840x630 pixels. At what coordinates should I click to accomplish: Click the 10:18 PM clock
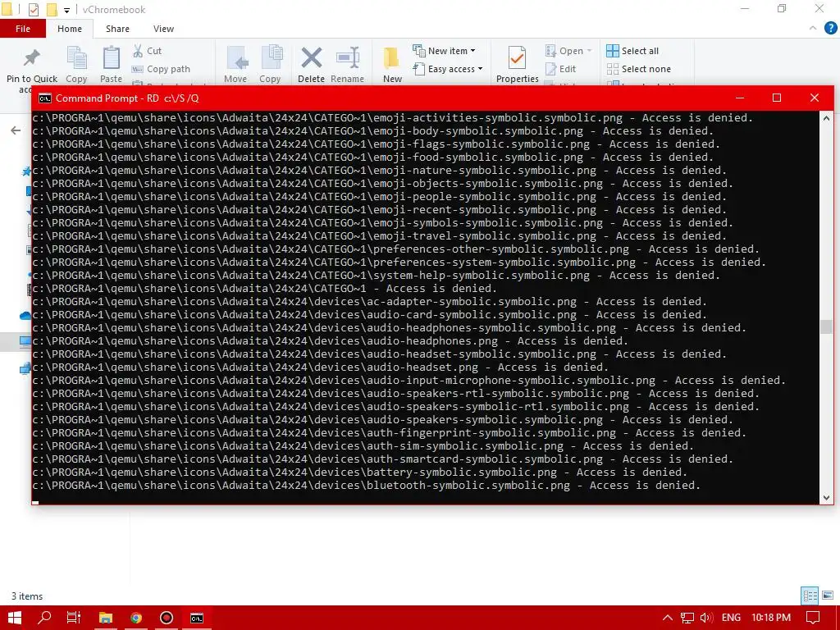tap(771, 618)
